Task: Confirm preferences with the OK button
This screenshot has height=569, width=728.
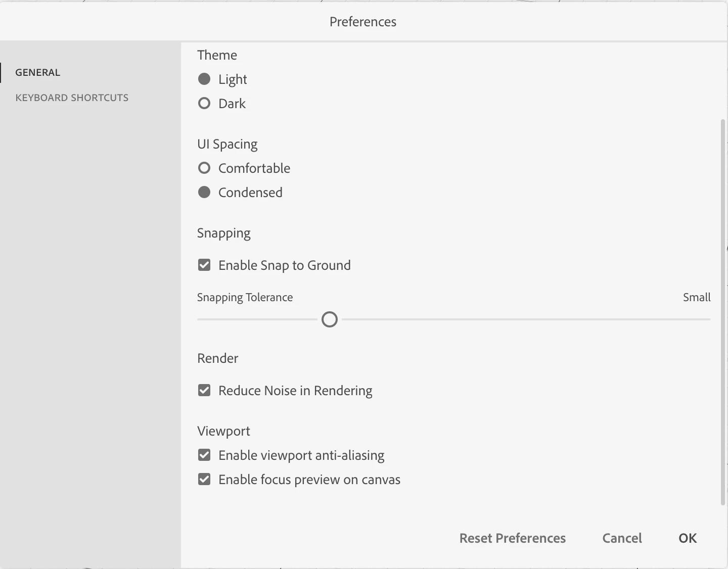Action: click(x=688, y=538)
